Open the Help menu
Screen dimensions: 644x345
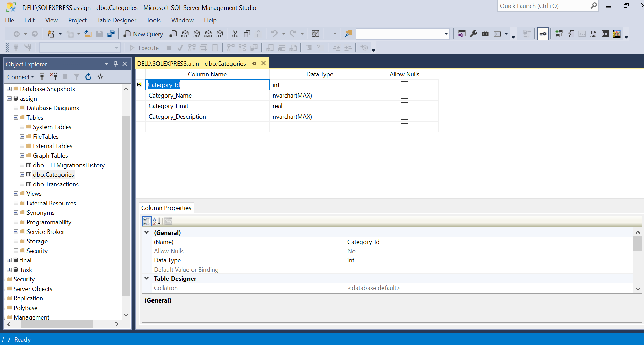coord(210,20)
